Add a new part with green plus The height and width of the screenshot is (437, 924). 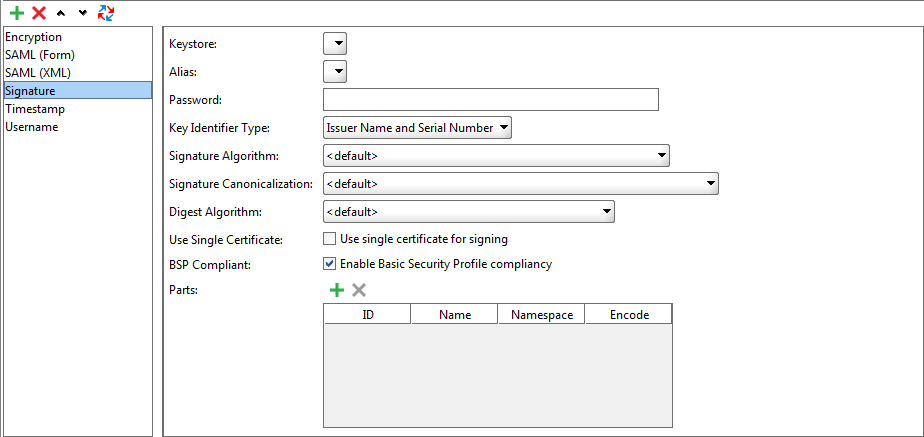[x=337, y=290]
